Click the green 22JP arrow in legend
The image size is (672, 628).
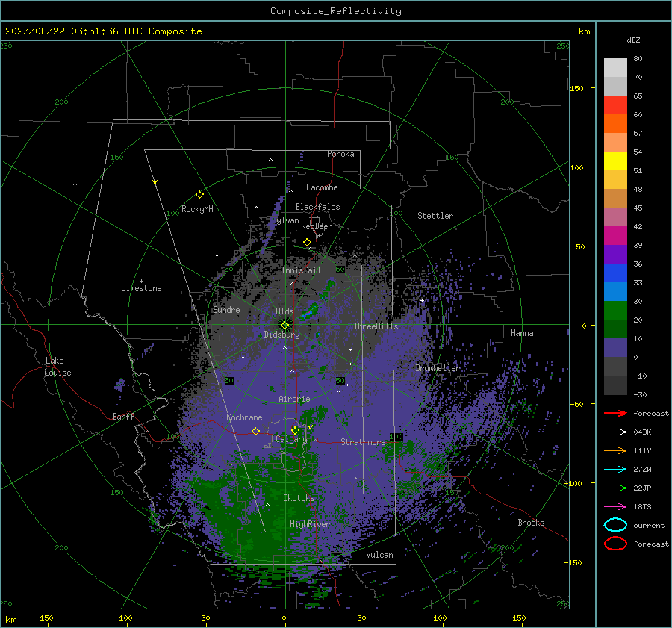[615, 488]
